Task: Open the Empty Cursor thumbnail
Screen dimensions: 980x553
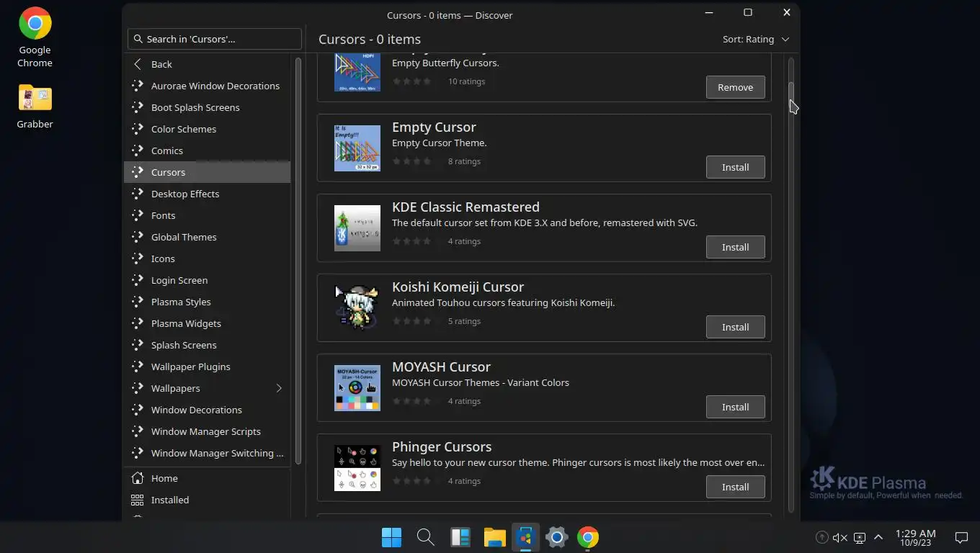Action: 357,148
